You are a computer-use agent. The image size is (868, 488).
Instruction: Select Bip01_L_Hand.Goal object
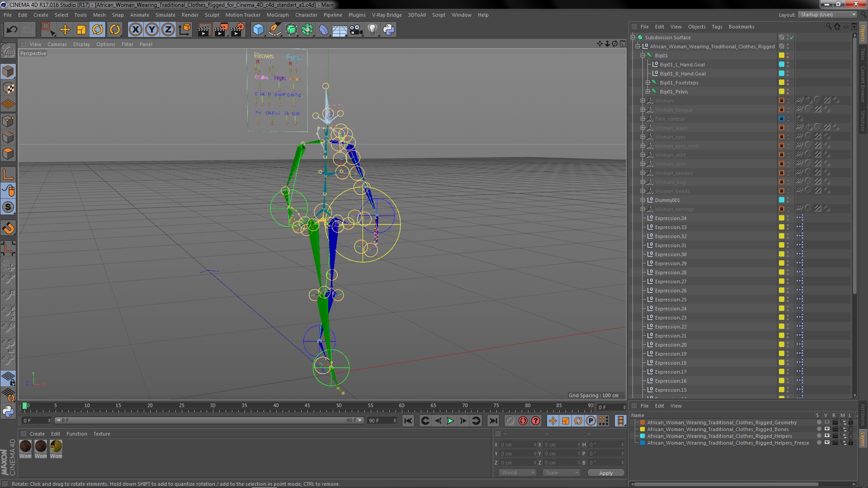tap(682, 65)
